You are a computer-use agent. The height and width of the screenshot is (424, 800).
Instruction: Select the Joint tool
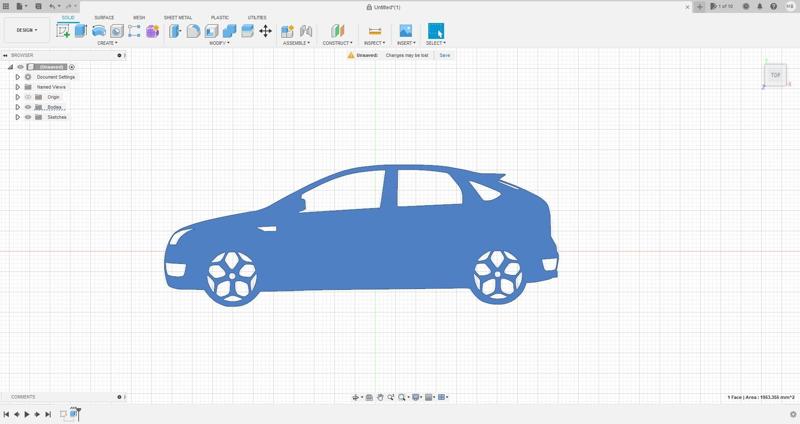pos(306,31)
